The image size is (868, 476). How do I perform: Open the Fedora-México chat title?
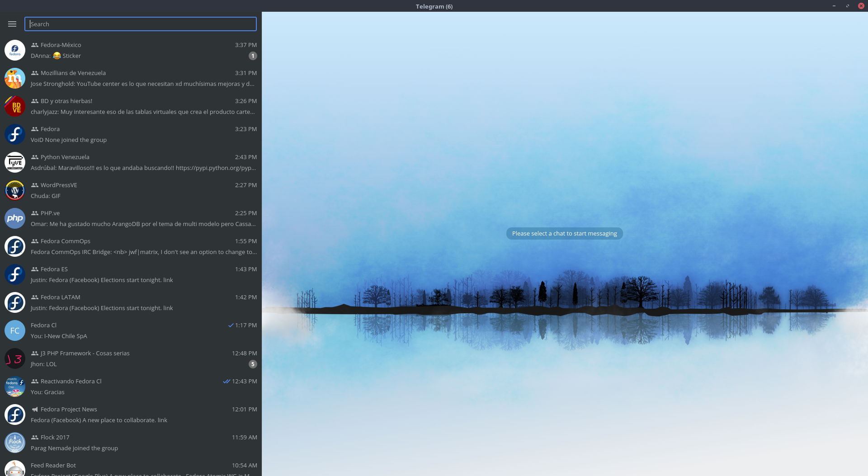click(61, 45)
